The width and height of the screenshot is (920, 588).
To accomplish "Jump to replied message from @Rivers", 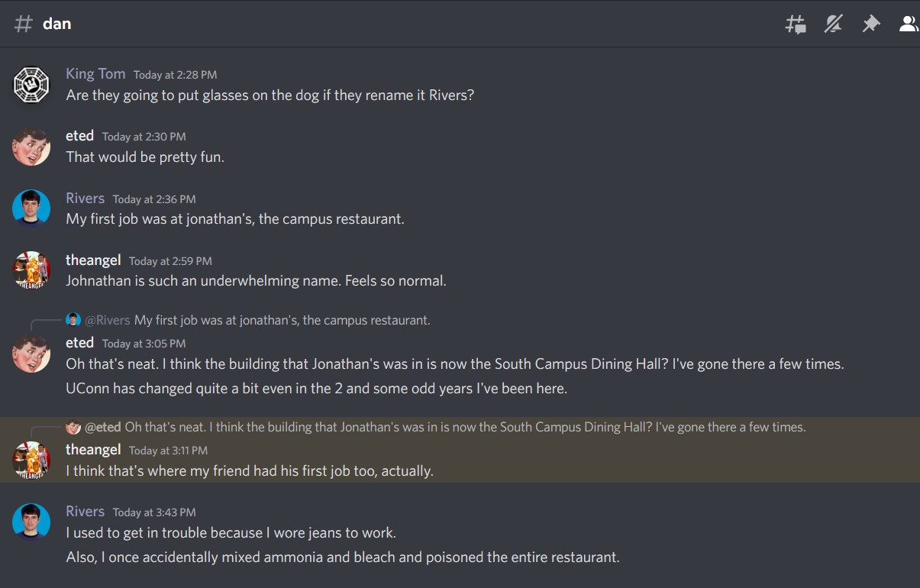I will click(x=282, y=320).
